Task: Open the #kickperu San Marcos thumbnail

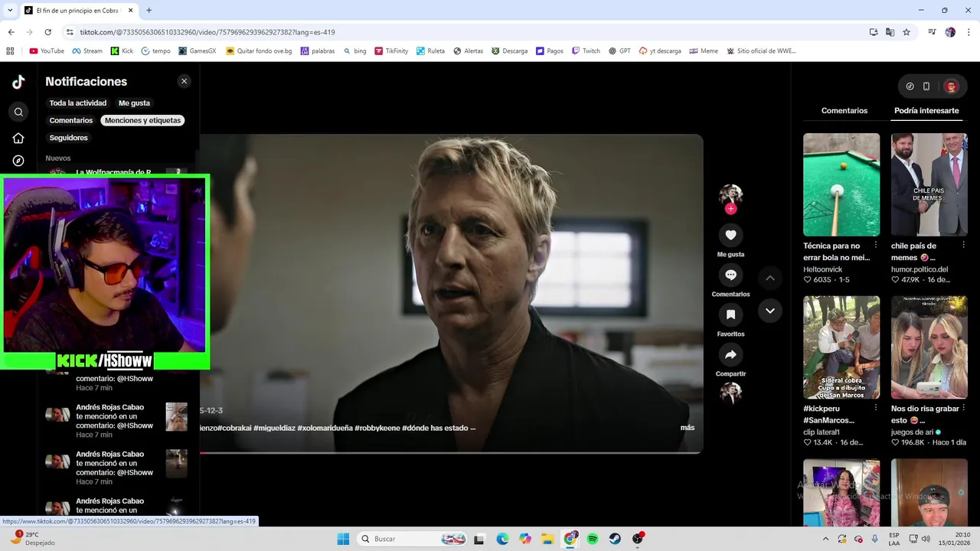Action: (x=841, y=347)
